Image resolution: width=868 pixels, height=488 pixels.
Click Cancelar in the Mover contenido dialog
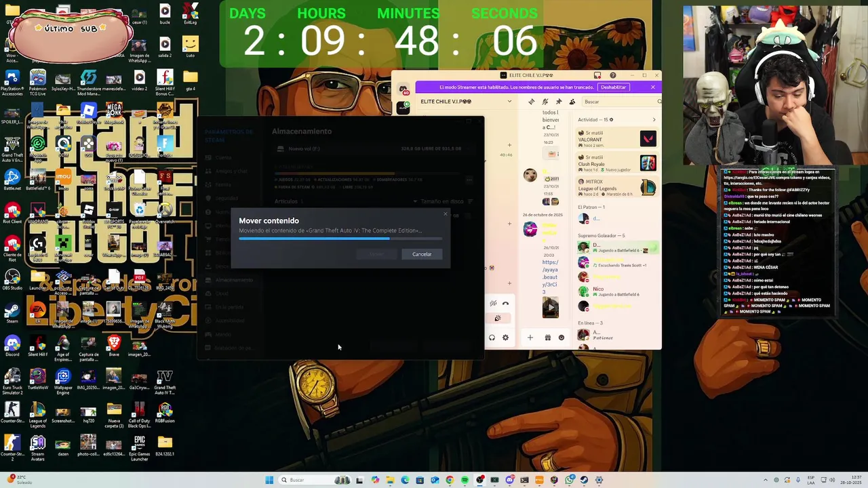coord(422,254)
